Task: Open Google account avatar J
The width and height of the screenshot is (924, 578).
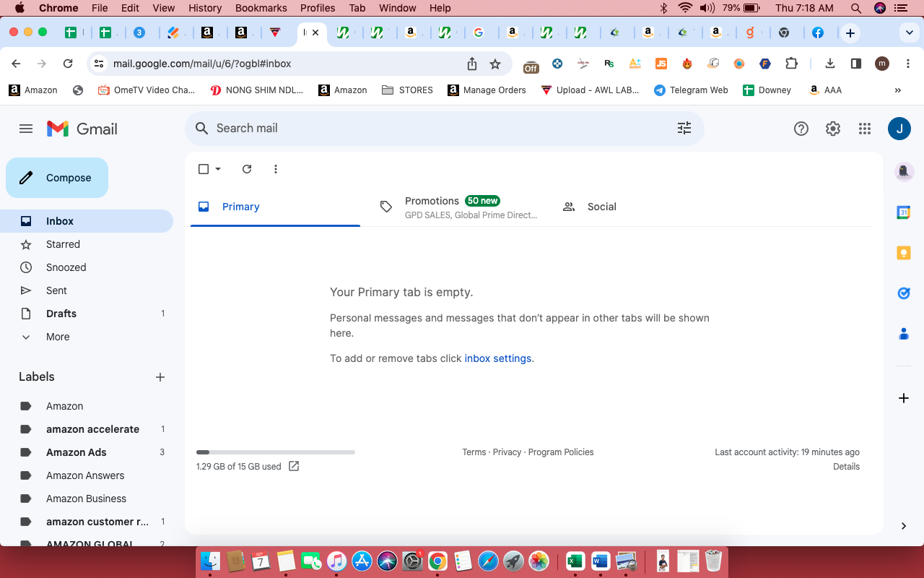Action: [x=899, y=129]
